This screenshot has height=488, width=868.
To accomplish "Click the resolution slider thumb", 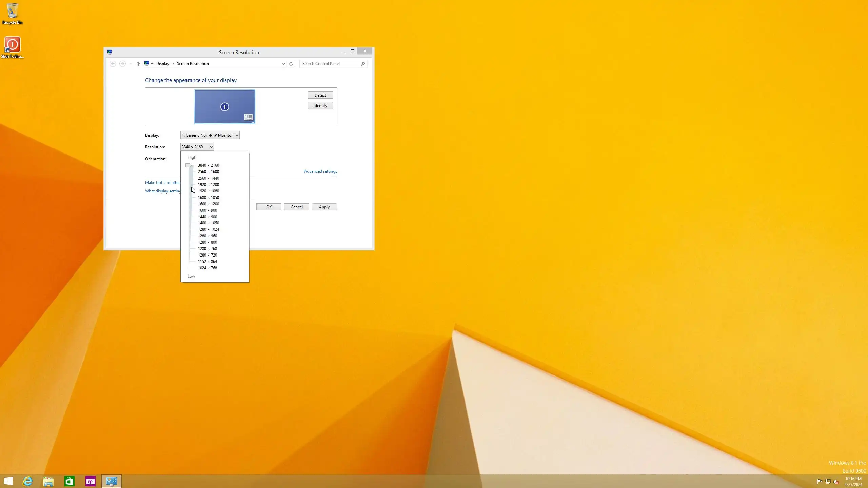I will point(189,165).
